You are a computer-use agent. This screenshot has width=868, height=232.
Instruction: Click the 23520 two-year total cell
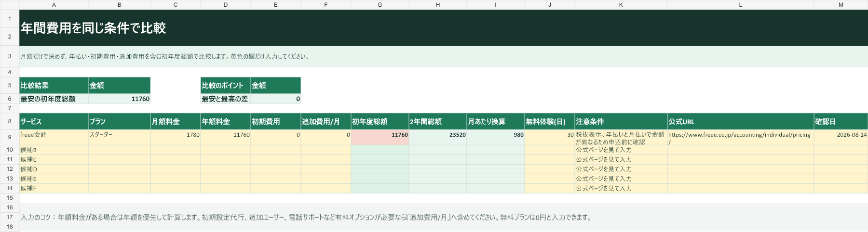pyautogui.click(x=438, y=137)
